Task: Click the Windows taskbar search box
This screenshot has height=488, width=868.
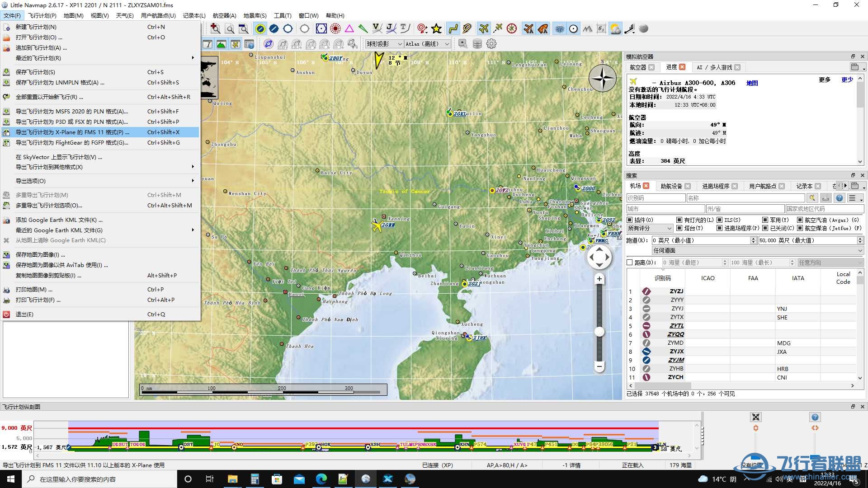Action: click(x=99, y=479)
